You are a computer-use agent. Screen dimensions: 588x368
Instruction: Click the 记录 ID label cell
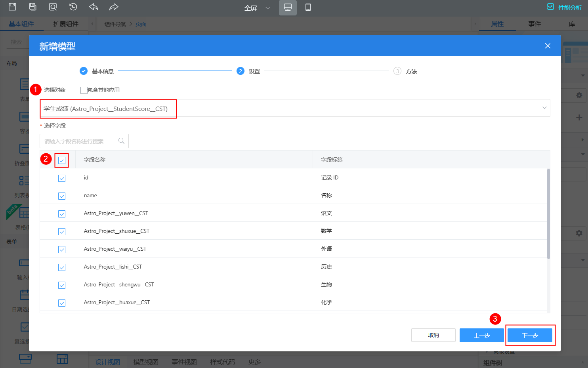pyautogui.click(x=330, y=177)
